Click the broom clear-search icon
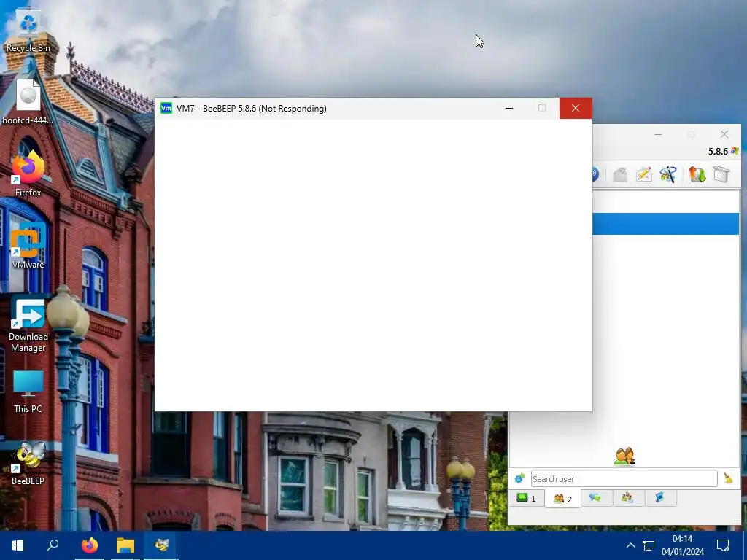 click(728, 478)
